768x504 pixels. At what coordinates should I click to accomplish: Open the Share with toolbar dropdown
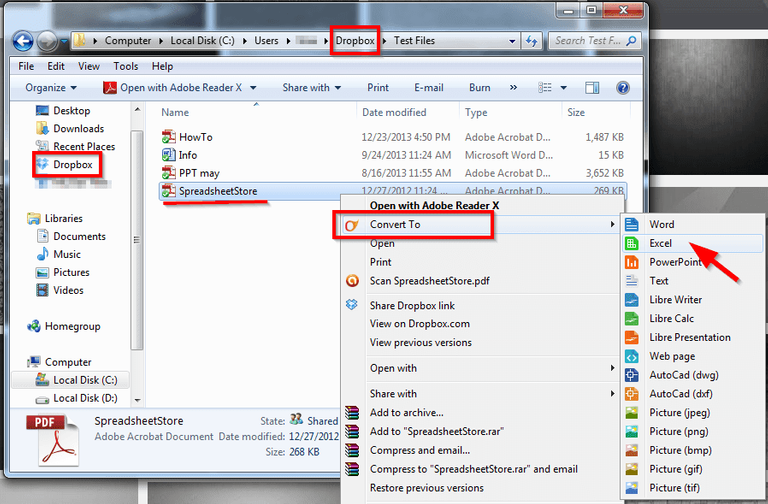(312, 88)
